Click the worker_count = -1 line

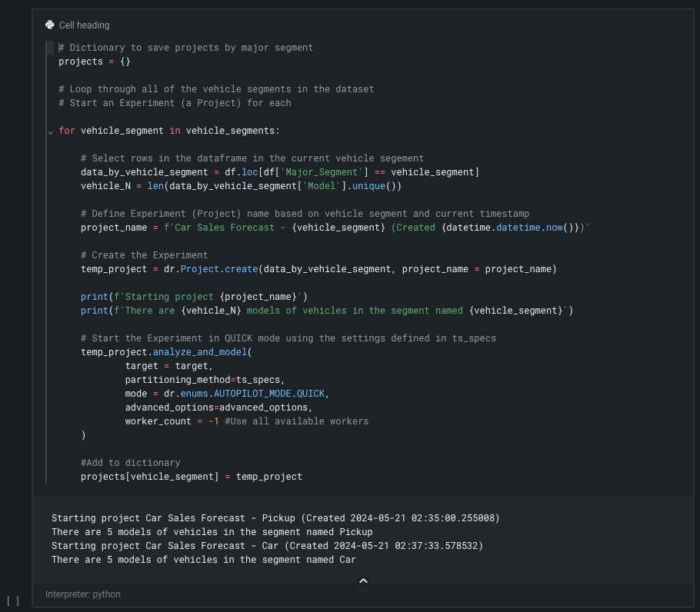(x=246, y=421)
